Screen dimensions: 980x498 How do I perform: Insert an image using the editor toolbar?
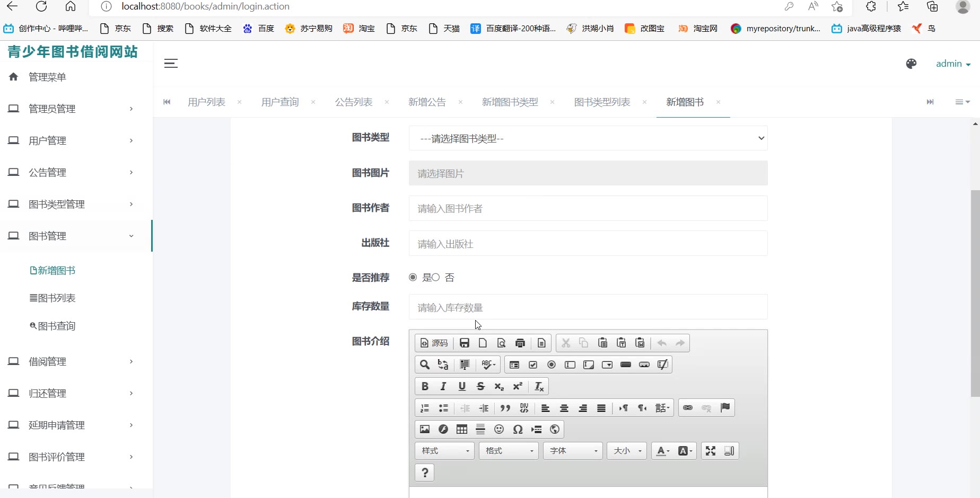point(425,429)
